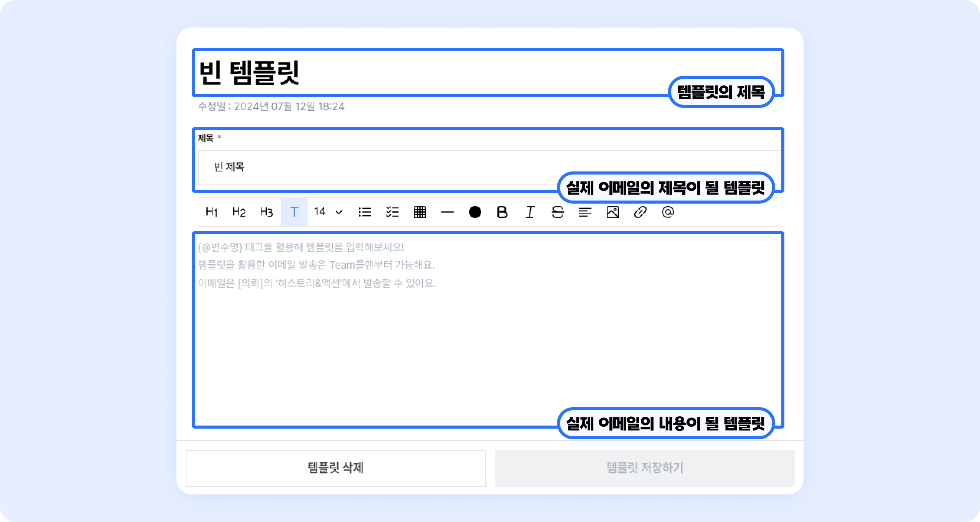Viewport: 980px width, 522px height.
Task: Click the font size dropdown chevron
Action: (x=339, y=212)
